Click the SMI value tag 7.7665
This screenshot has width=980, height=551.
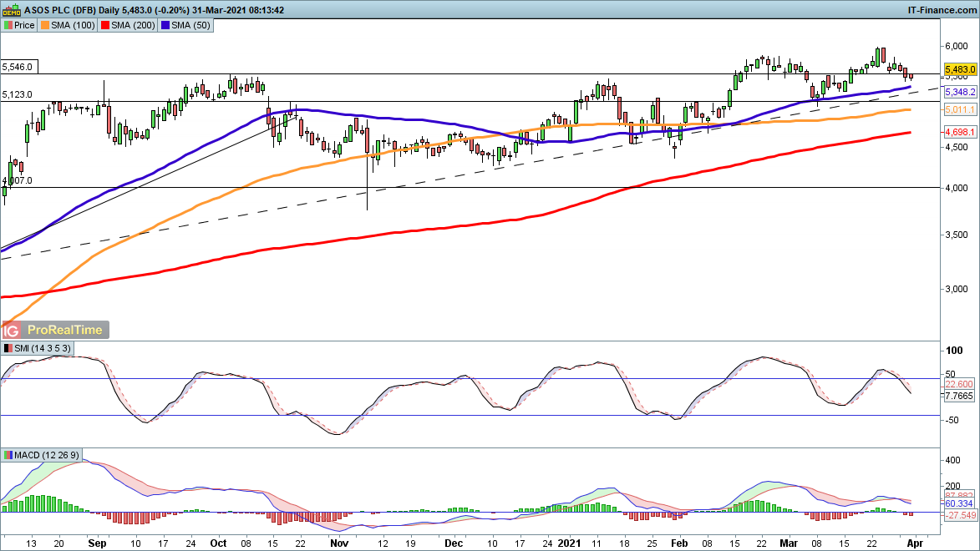click(959, 396)
